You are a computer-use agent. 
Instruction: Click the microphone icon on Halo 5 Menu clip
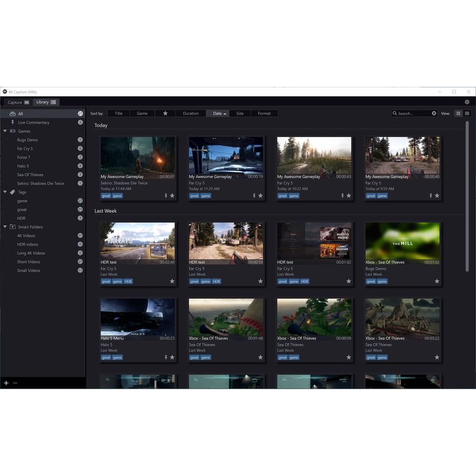(x=166, y=358)
